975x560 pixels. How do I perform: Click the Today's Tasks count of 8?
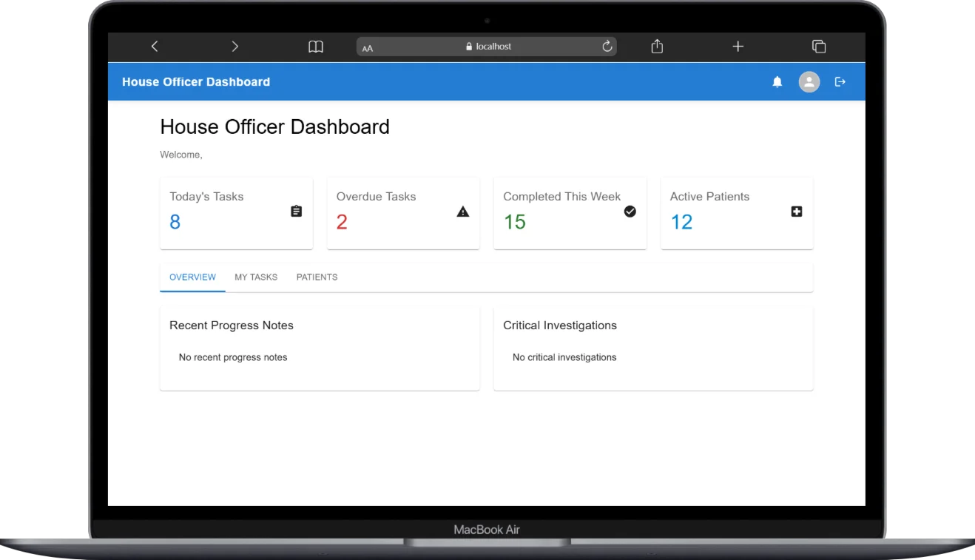point(175,221)
